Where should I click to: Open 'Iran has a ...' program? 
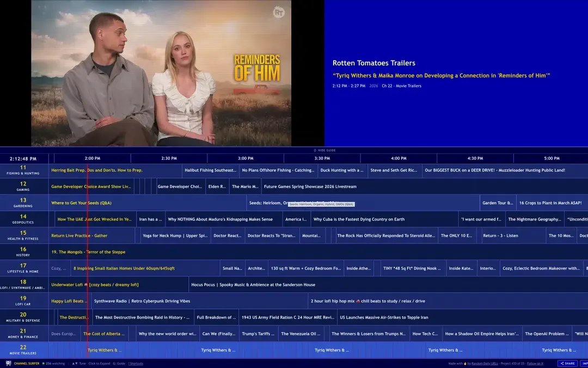151,219
